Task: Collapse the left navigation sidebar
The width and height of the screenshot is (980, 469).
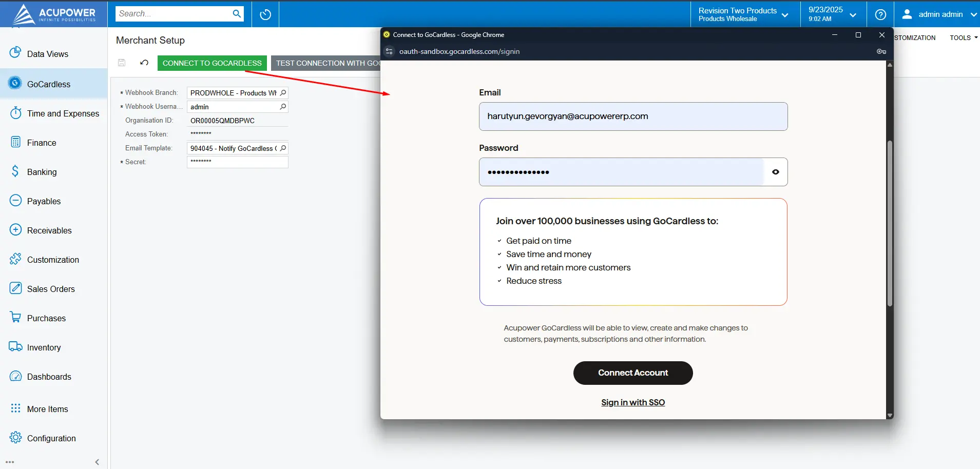Action: click(x=97, y=462)
